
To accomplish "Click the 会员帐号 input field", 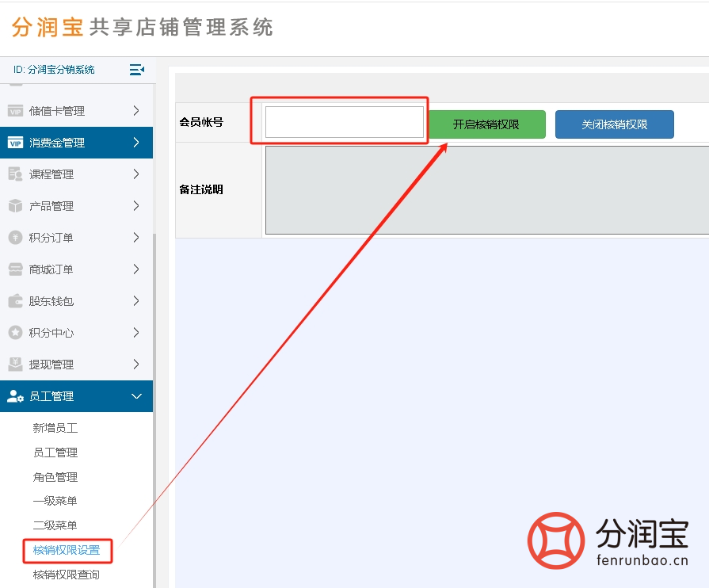I will (x=343, y=120).
